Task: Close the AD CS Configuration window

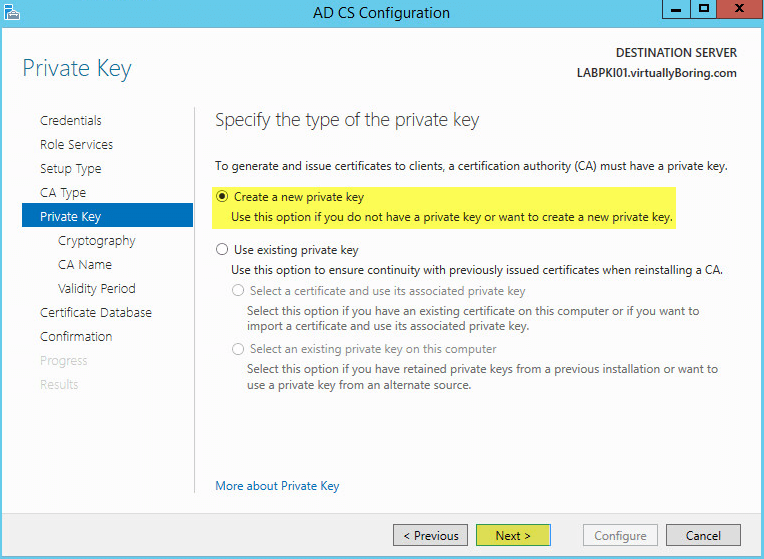Action: 737,9
